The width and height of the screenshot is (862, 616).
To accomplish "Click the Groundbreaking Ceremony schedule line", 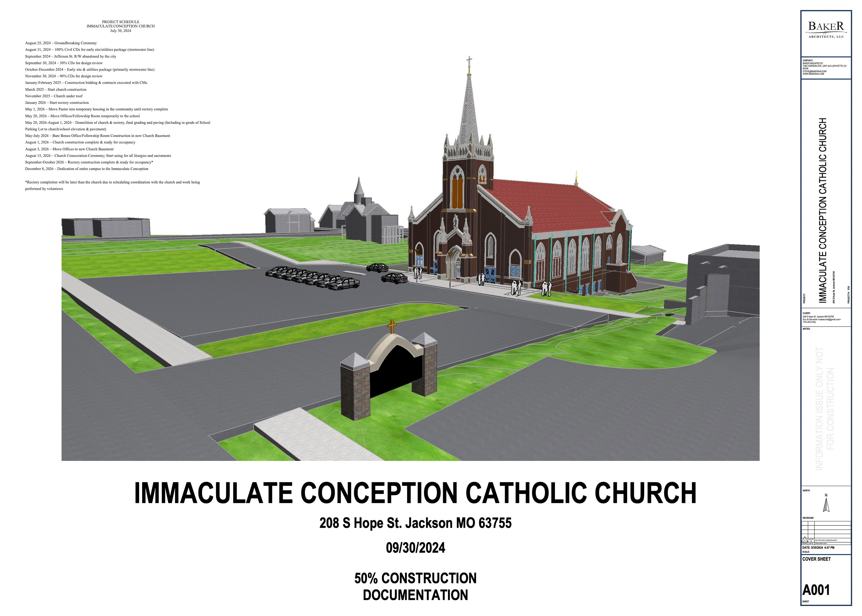I will coord(61,43).
